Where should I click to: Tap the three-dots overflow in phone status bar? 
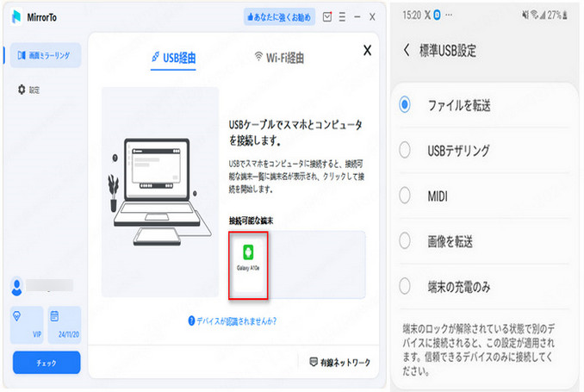pyautogui.click(x=449, y=15)
